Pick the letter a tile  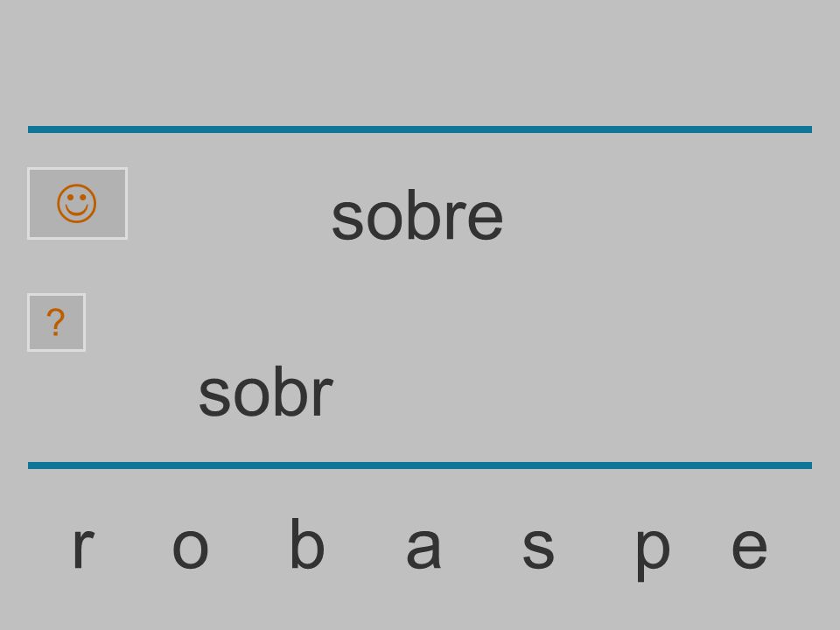(x=423, y=548)
